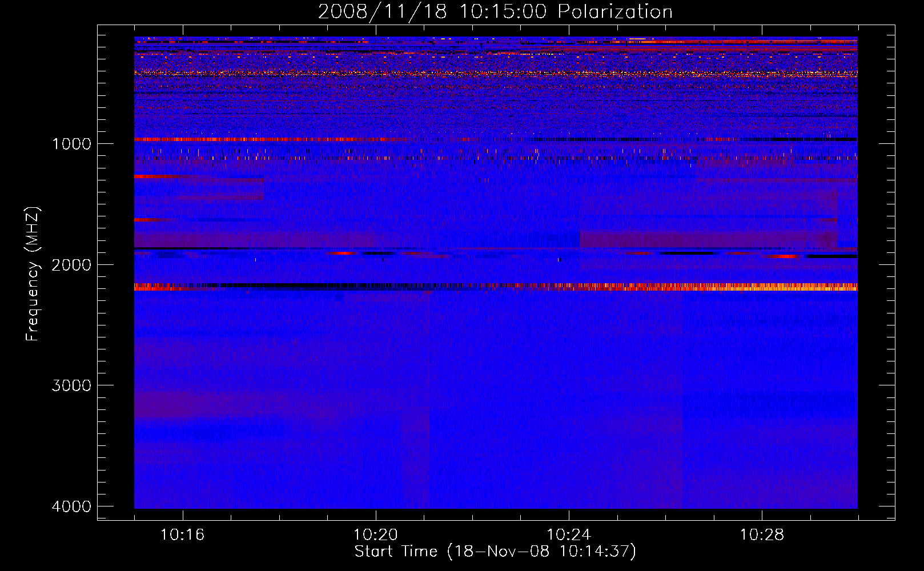
Task: Click the 10:28 time tick label
Action: (762, 535)
